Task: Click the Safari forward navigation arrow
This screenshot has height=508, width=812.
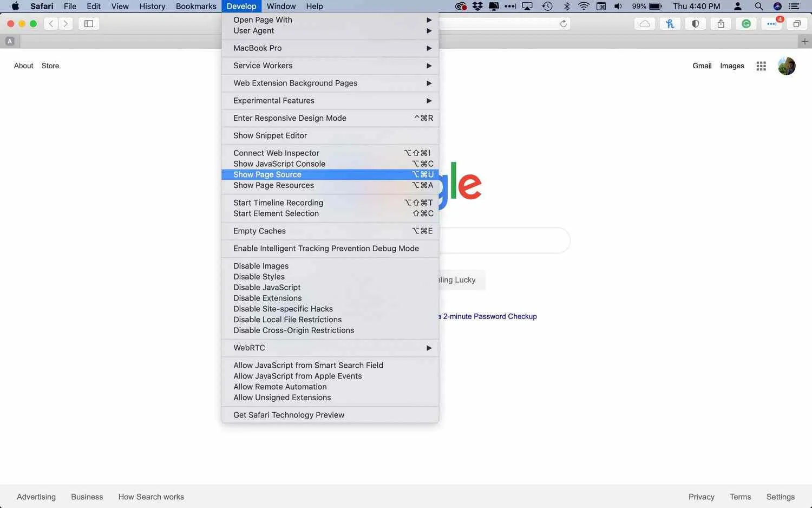Action: pos(66,24)
